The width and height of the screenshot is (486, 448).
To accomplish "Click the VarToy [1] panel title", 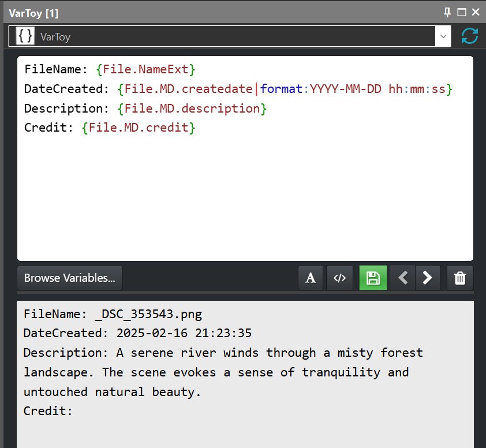I will click(33, 13).
